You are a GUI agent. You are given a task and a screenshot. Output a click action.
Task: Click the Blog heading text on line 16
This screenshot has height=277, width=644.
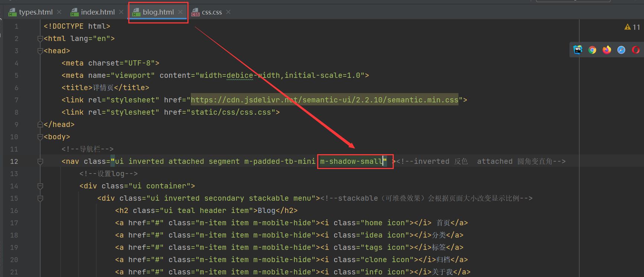click(x=267, y=211)
